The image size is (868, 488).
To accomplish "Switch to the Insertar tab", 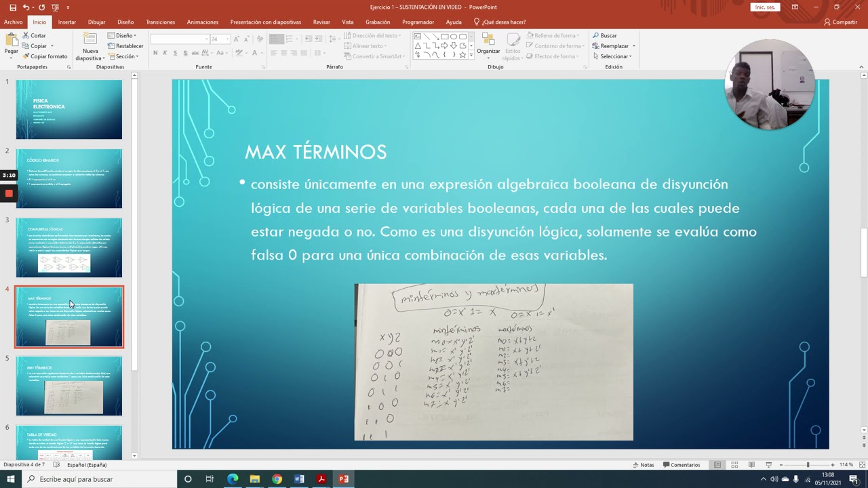I will point(67,22).
